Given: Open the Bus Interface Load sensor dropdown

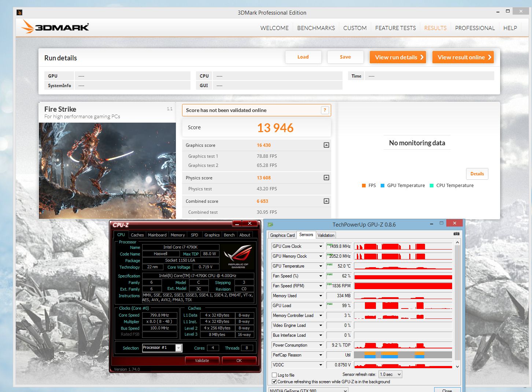Looking at the screenshot, I should [321, 335].
